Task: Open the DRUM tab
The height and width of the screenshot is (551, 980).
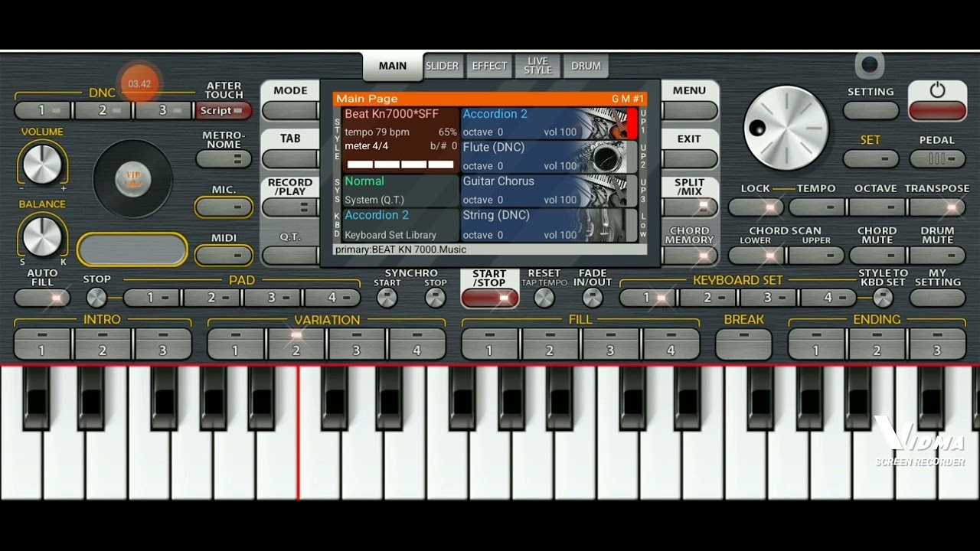Action: click(x=586, y=66)
